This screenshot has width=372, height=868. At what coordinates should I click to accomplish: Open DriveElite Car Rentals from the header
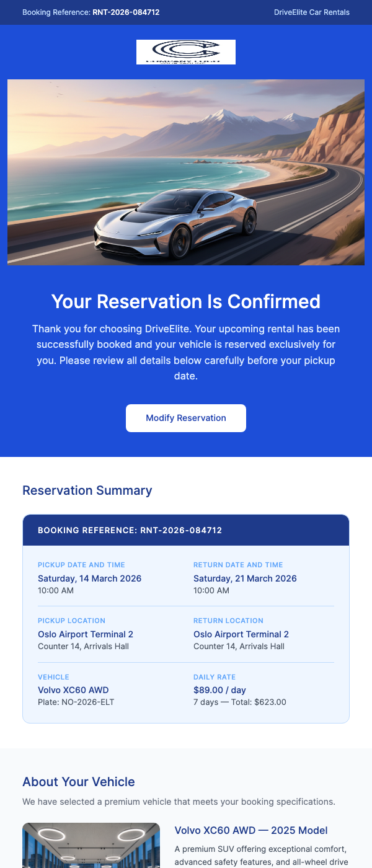pyautogui.click(x=312, y=12)
